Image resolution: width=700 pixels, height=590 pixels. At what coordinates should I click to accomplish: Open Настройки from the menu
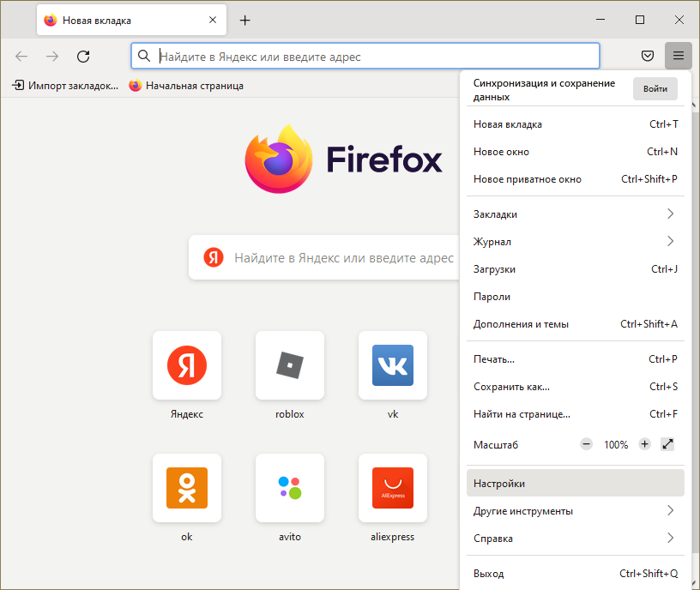click(x=576, y=483)
